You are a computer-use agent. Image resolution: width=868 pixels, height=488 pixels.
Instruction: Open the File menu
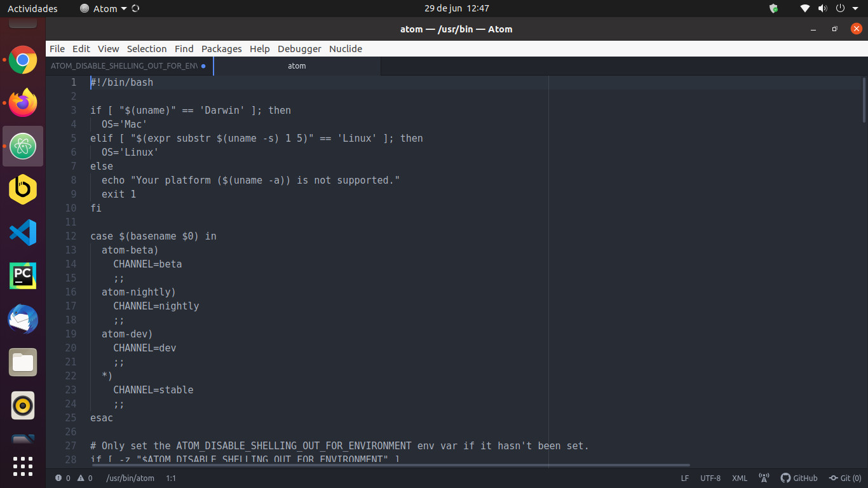[57, 49]
